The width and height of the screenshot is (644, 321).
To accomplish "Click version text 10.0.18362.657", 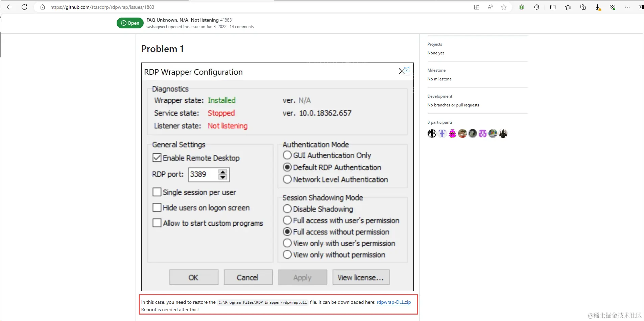I will coord(325,113).
